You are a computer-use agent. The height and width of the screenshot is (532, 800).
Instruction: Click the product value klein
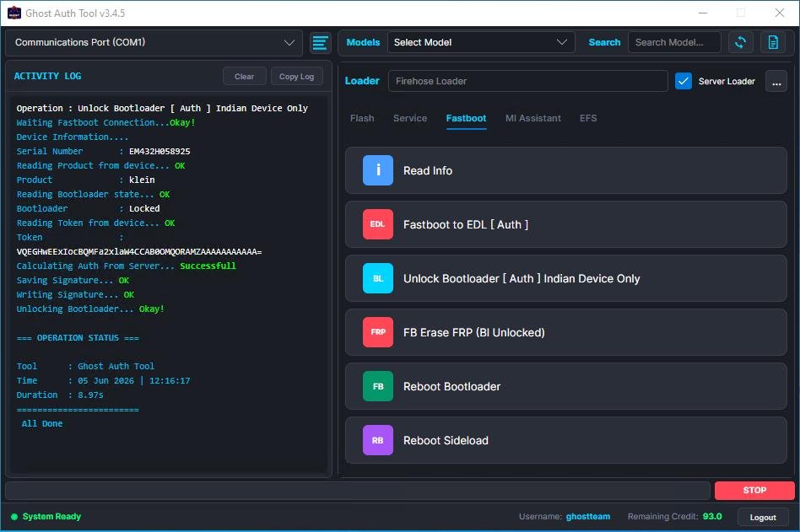[x=142, y=180]
